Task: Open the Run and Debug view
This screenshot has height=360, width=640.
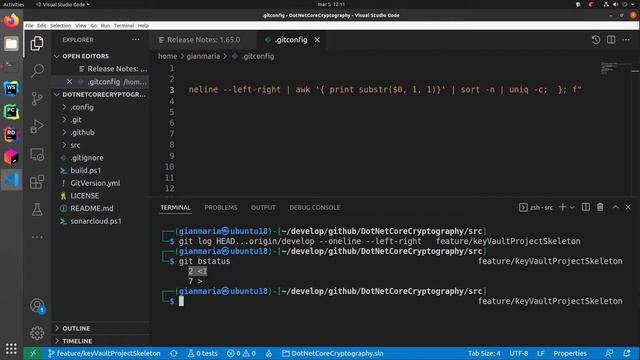Action: pyautogui.click(x=37, y=127)
